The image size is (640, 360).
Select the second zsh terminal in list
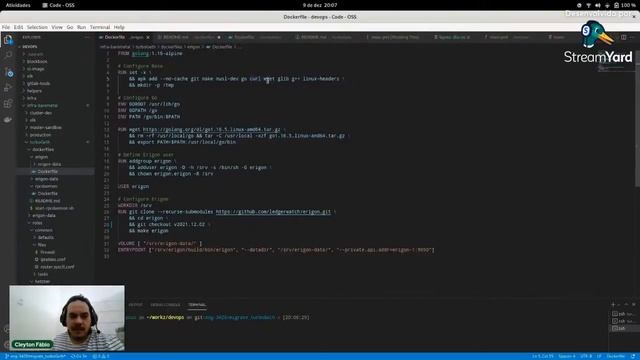(623, 321)
